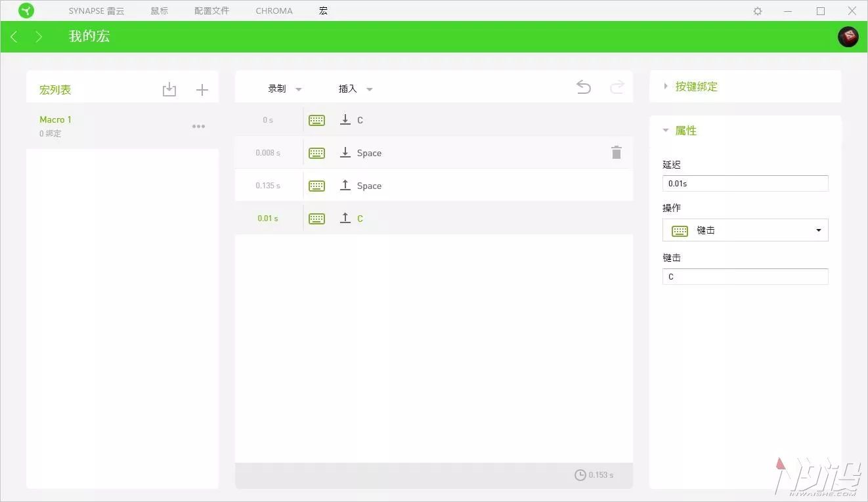Import a macro into the list
This screenshot has height=502, width=868.
point(169,90)
